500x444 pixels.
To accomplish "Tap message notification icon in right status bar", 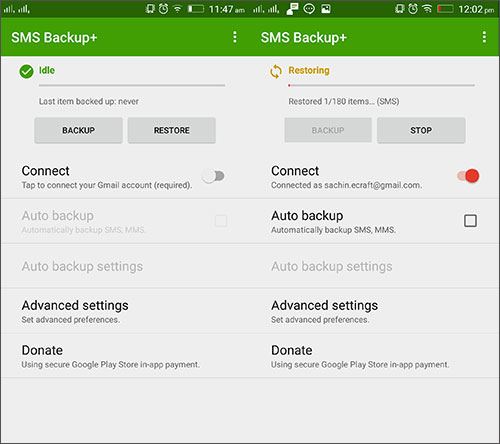I will pyautogui.click(x=292, y=9).
